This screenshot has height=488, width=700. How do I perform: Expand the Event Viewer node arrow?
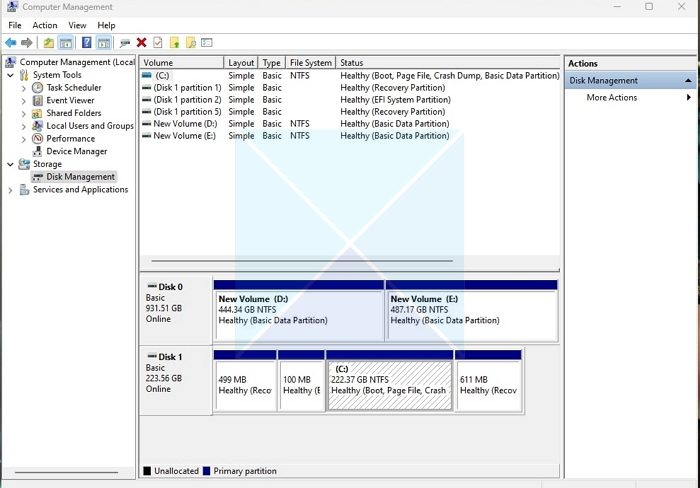24,101
